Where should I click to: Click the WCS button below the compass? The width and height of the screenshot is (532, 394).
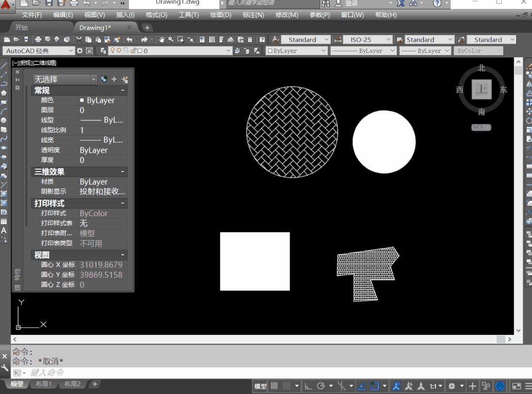pos(481,127)
